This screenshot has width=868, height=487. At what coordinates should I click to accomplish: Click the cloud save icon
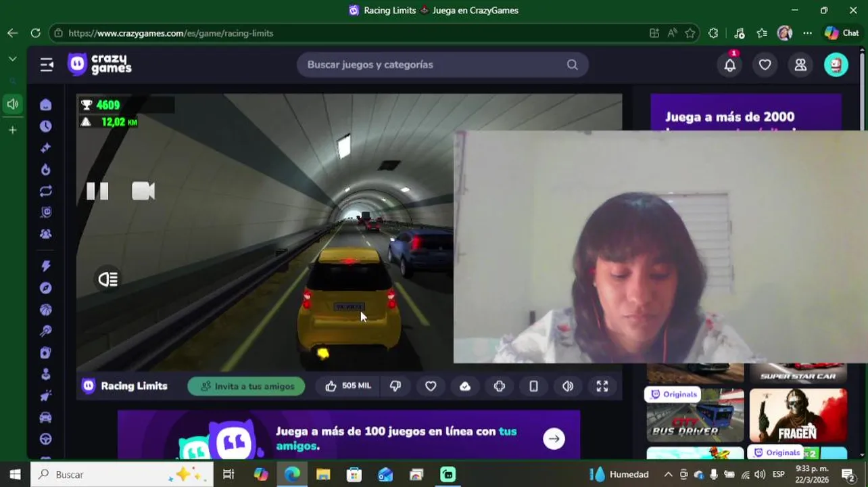(465, 386)
